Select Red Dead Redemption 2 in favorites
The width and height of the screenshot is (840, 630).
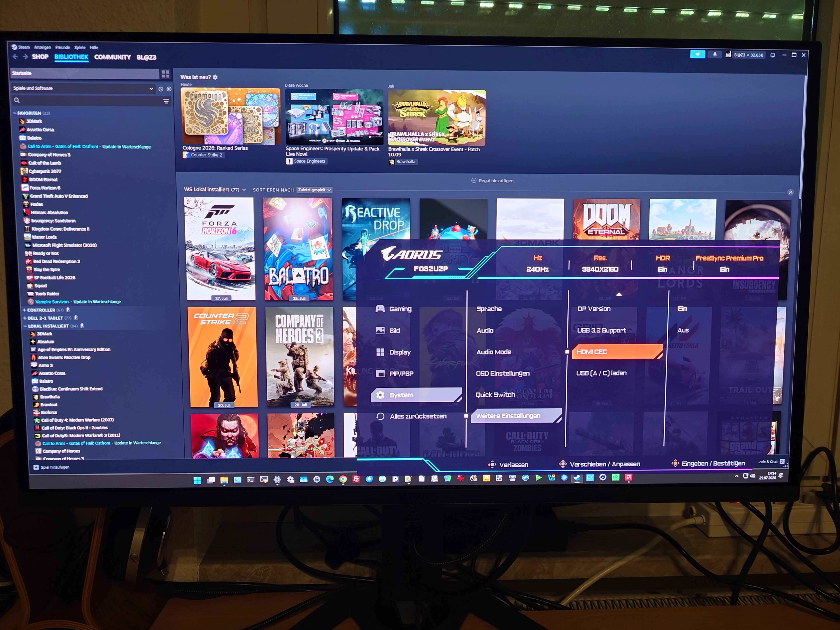(56, 262)
